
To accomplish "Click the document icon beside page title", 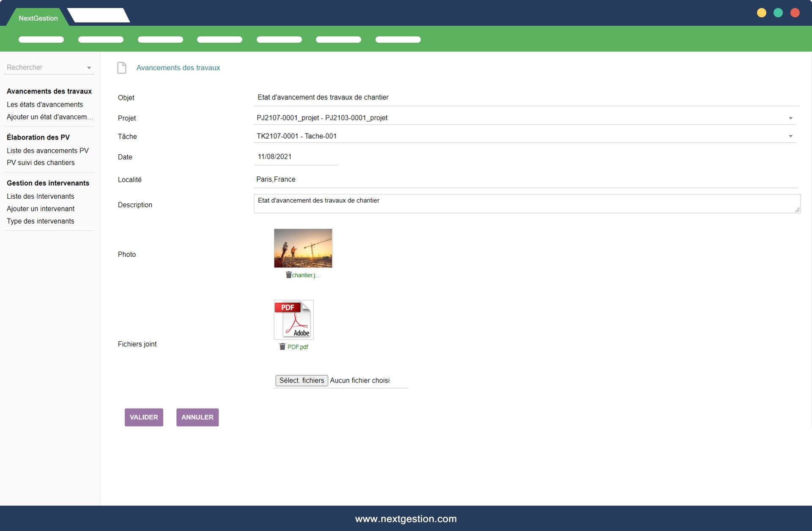I will point(122,68).
